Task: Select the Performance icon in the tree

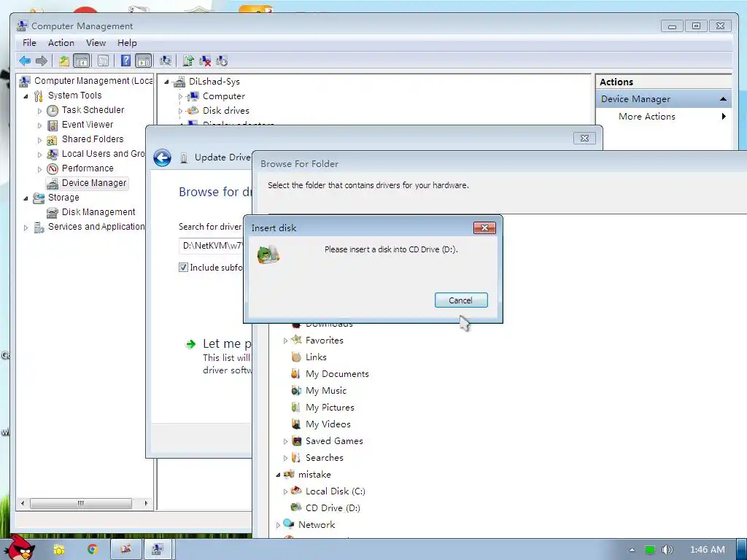Action: point(53,169)
